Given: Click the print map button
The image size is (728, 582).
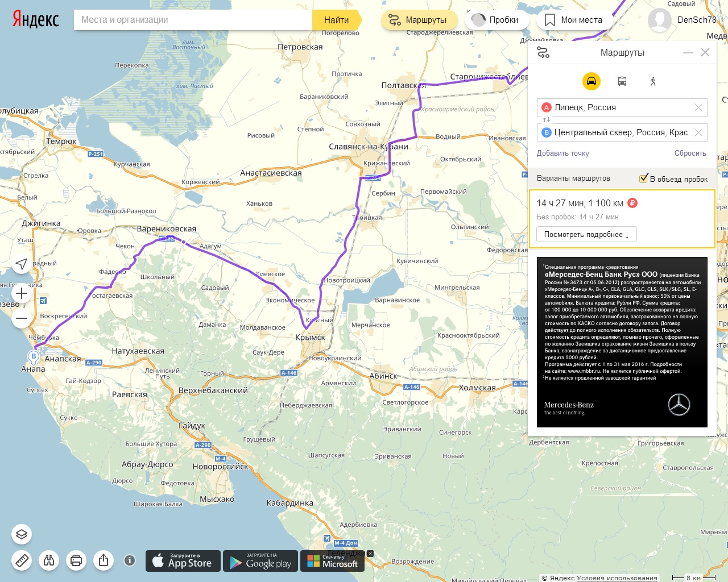Looking at the screenshot, I should 76,560.
